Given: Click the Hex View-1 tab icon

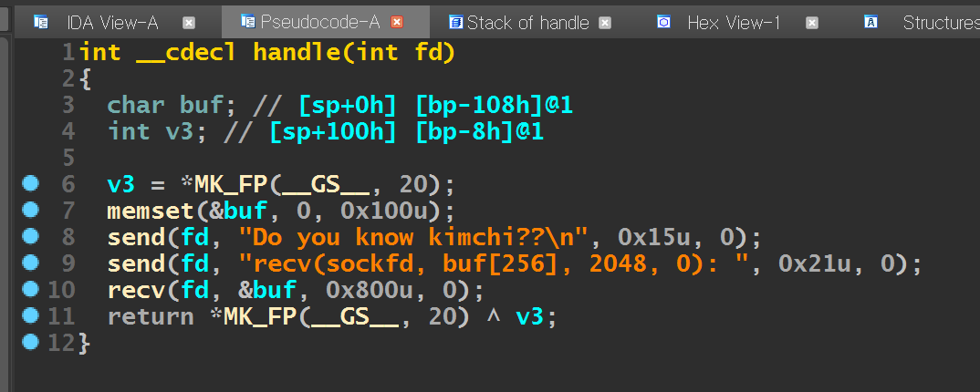Looking at the screenshot, I should pyautogui.click(x=665, y=22).
